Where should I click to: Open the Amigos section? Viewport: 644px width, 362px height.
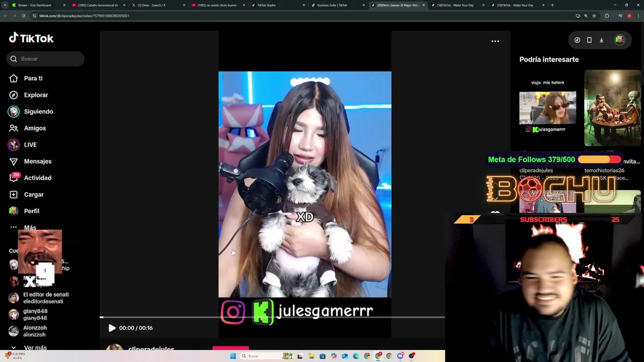pyautogui.click(x=35, y=128)
